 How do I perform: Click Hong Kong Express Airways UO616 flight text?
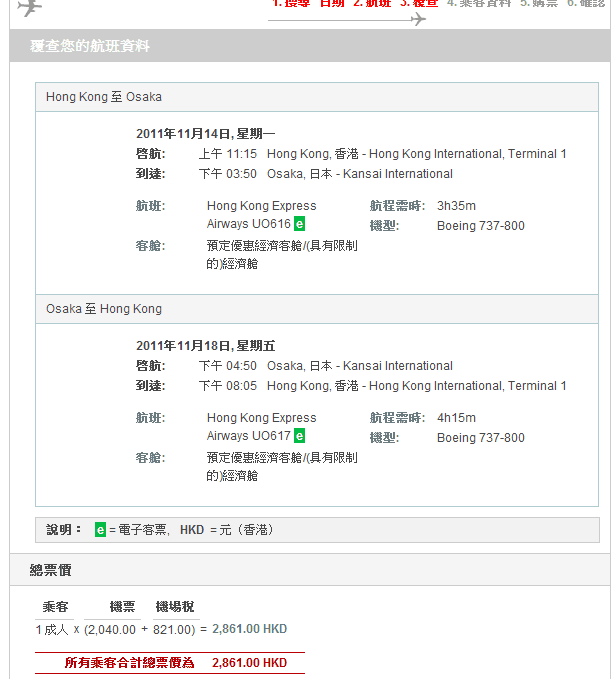261,215
